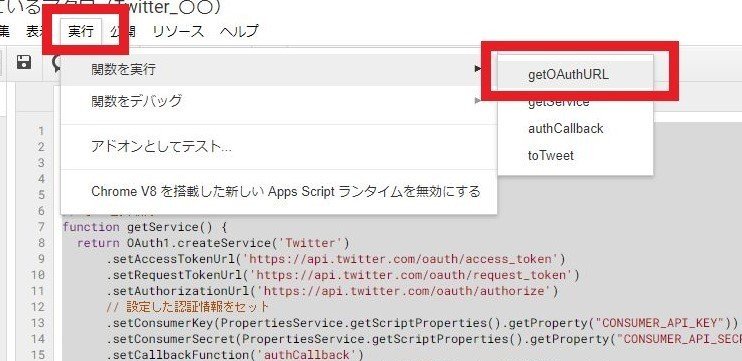Click 'function getService()' code line
742x361 pixels.
point(145,227)
